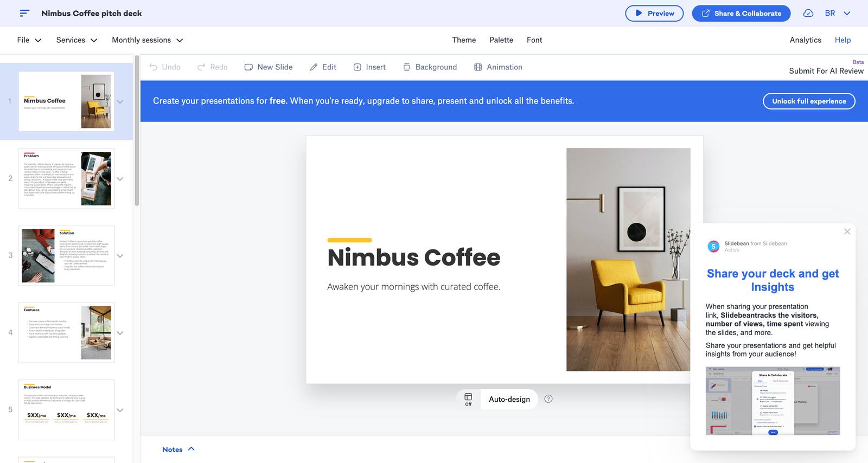Click Unlock full experience button

pyautogui.click(x=809, y=101)
